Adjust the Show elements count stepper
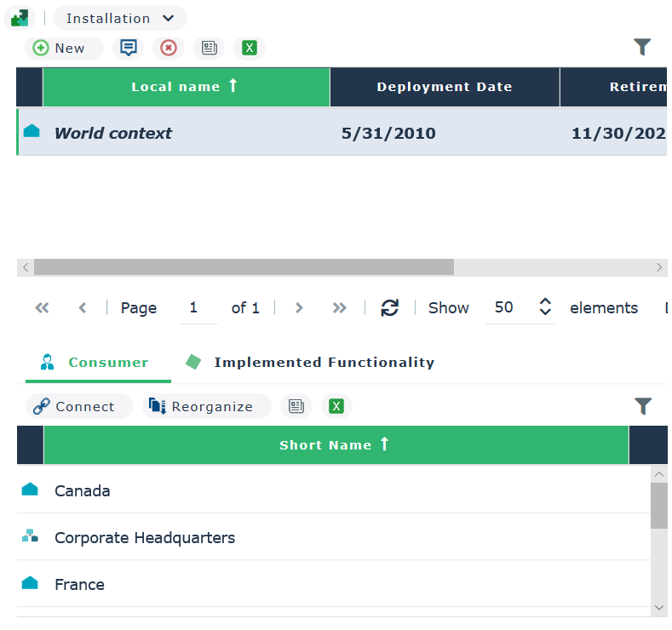 coord(546,307)
